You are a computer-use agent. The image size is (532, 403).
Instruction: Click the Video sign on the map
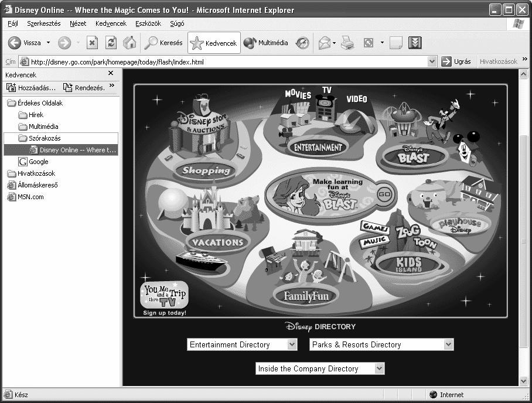pos(357,99)
